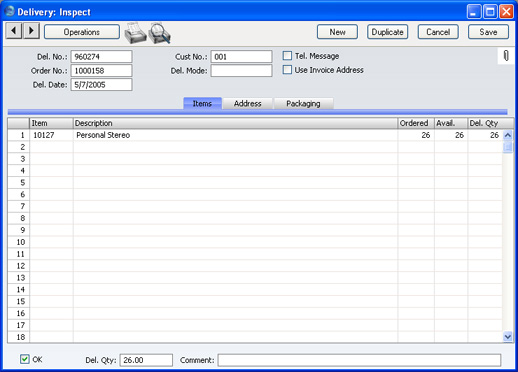Open the Address tab

coord(248,103)
